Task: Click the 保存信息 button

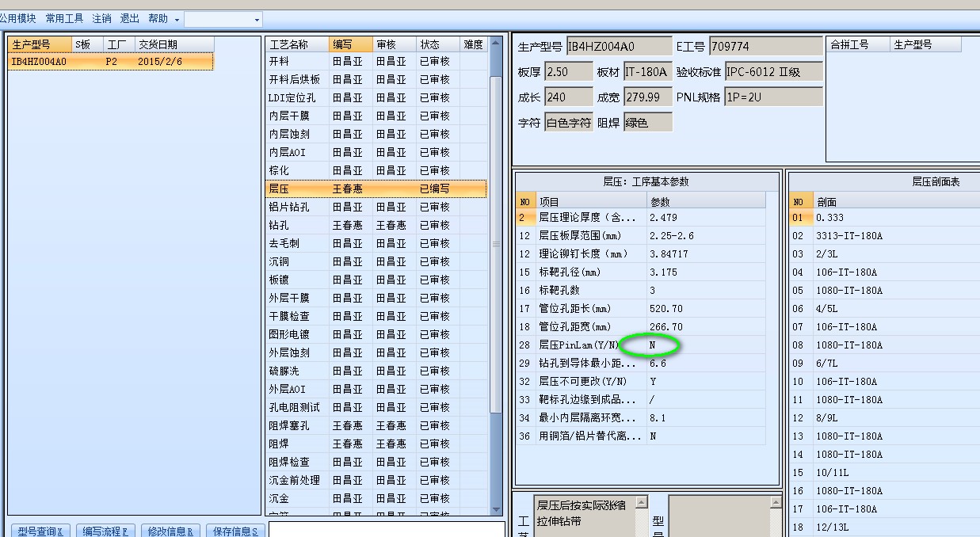Action: (235, 531)
